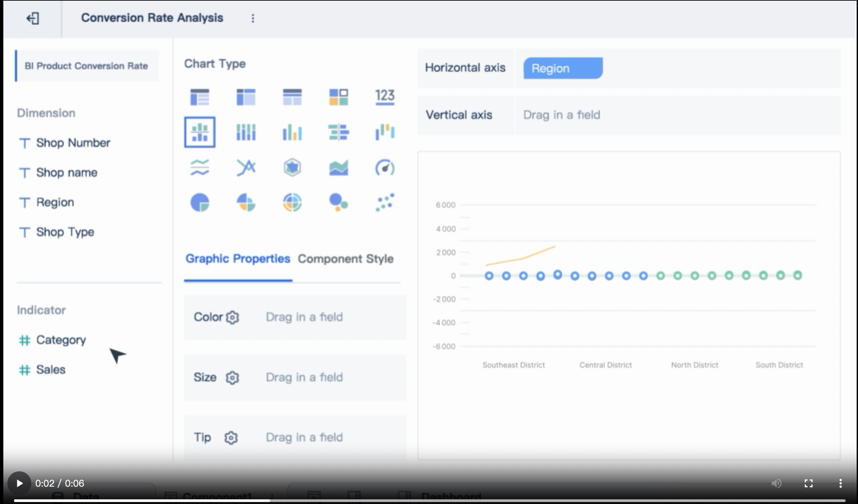Click the Southeast District axis label
The image size is (858, 504).
[x=513, y=365]
